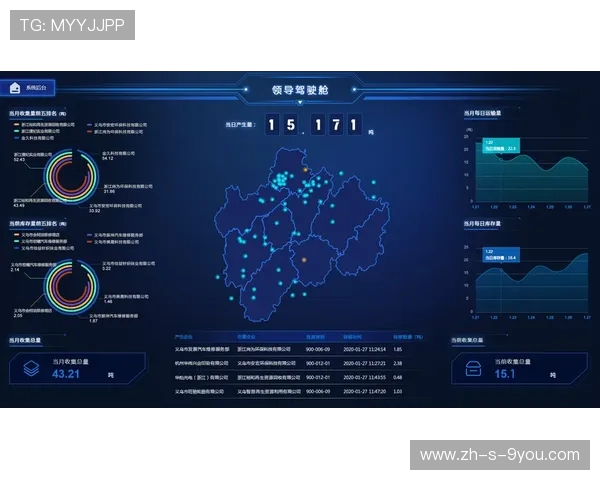600x480 pixels.
Task: Click the tooltip on 当月每日库存量 chart
Action: [x=501, y=254]
